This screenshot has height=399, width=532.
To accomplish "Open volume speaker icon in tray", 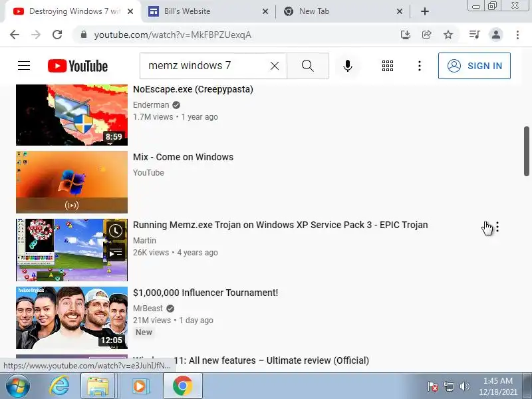I will click(464, 386).
